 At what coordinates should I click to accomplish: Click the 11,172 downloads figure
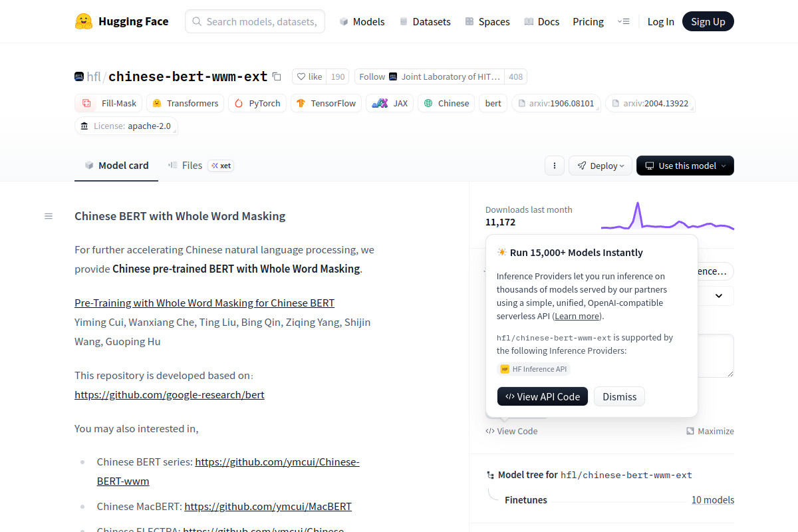pos(500,222)
